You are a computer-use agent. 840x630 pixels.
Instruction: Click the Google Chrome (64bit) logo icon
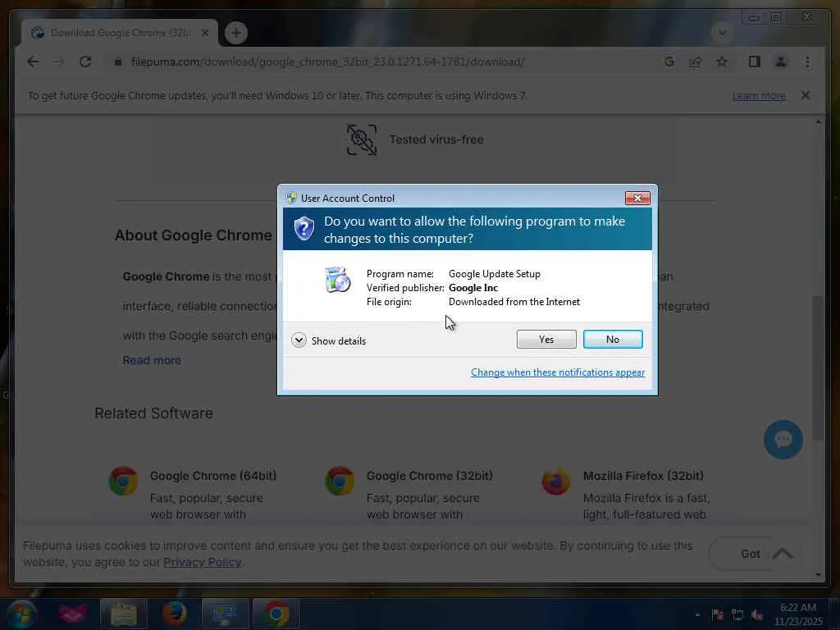tap(123, 481)
